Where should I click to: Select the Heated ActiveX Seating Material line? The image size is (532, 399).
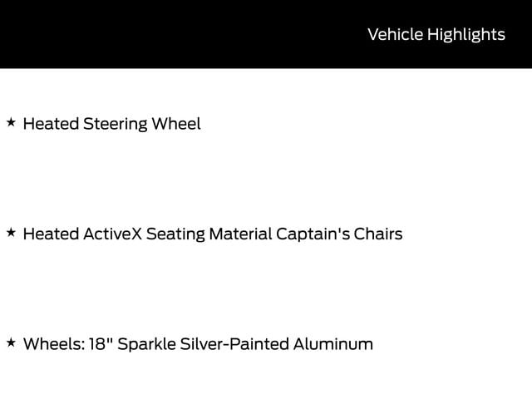coord(212,234)
